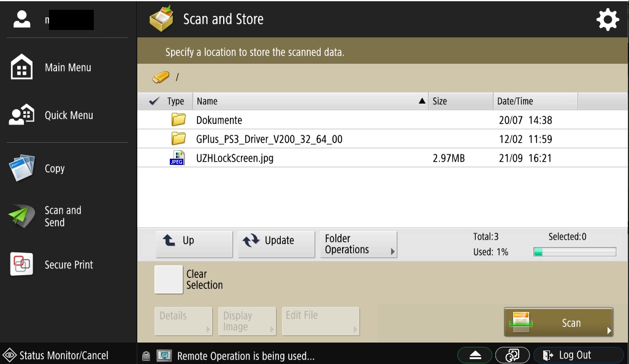629x364 pixels.
Task: Toggle the Clear Selection checkbox
Action: tap(169, 279)
